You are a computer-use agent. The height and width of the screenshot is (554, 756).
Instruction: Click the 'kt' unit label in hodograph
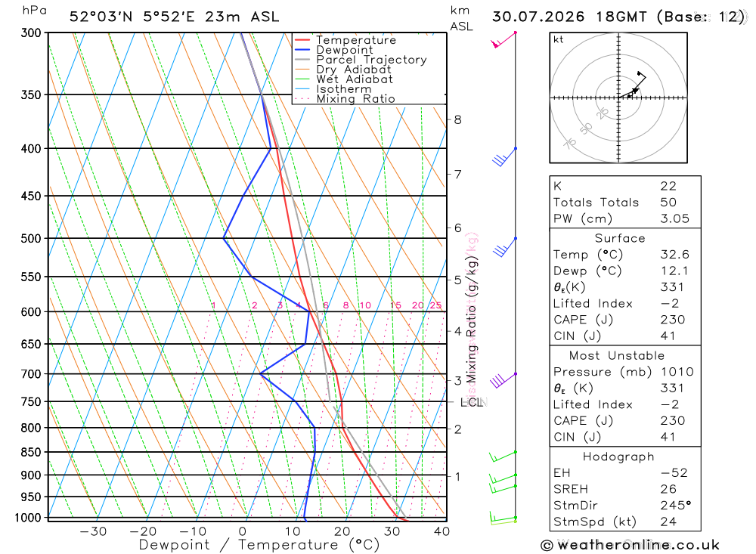559,39
